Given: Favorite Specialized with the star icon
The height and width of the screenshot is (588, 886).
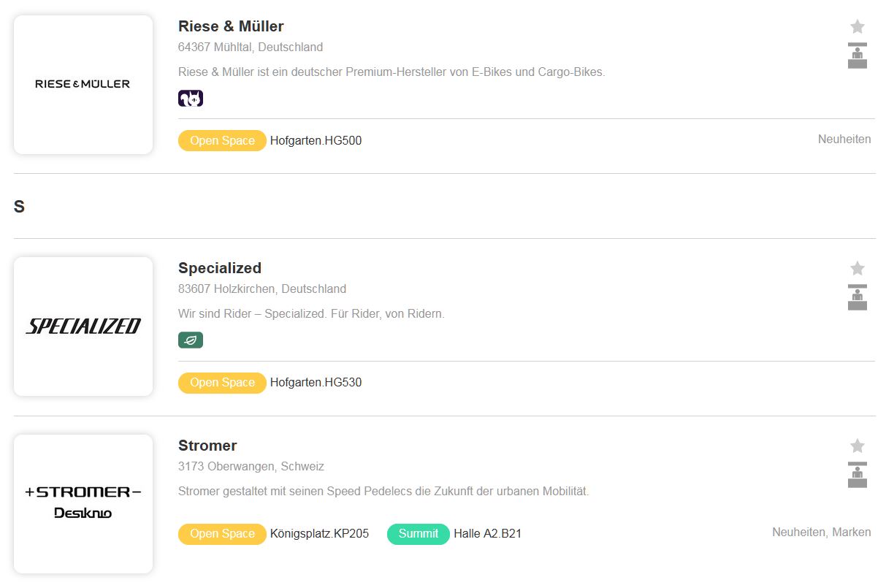Looking at the screenshot, I should click(x=858, y=269).
